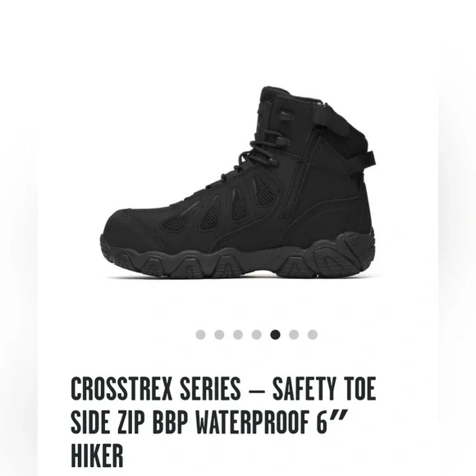Show the fourth product image dot
This screenshot has width=476, height=476.
coord(257,335)
